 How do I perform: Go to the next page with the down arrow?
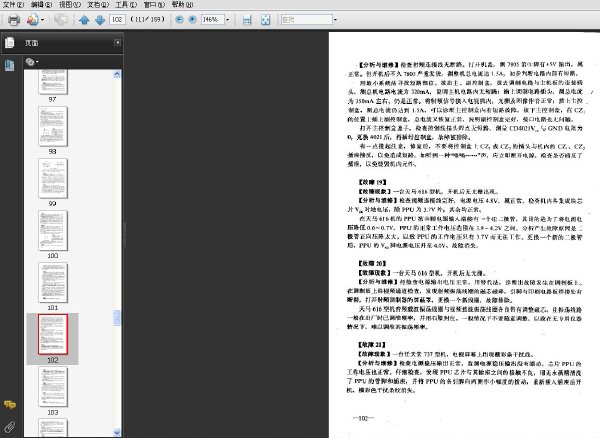click(100, 20)
